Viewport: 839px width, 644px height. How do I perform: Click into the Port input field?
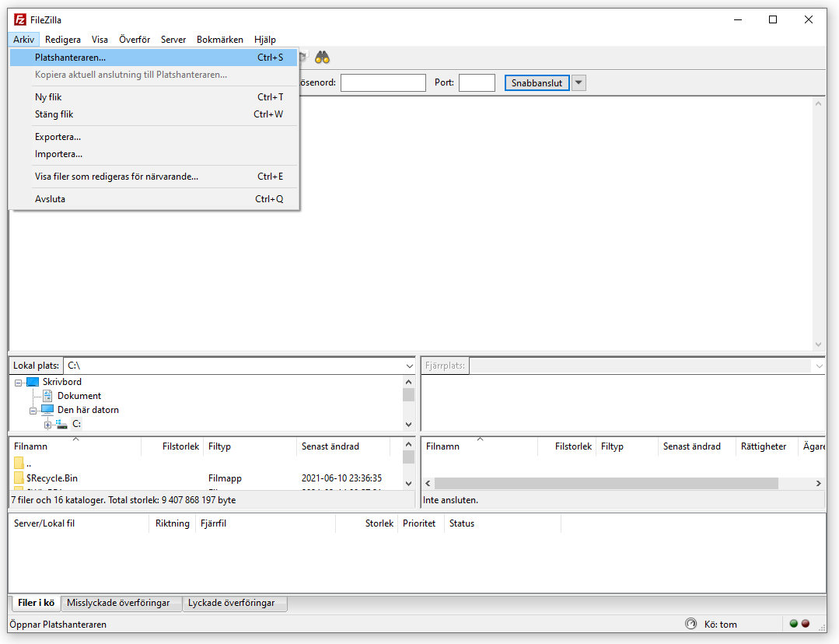(x=477, y=82)
